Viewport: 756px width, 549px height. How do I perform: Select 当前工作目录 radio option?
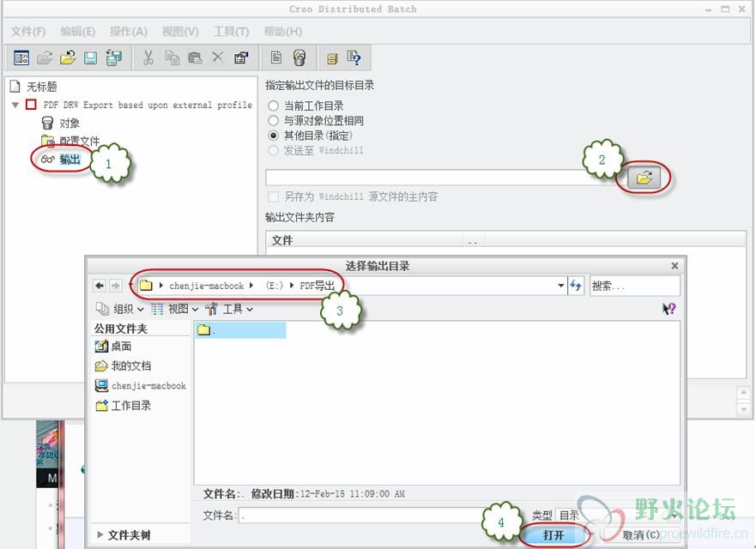[274, 106]
